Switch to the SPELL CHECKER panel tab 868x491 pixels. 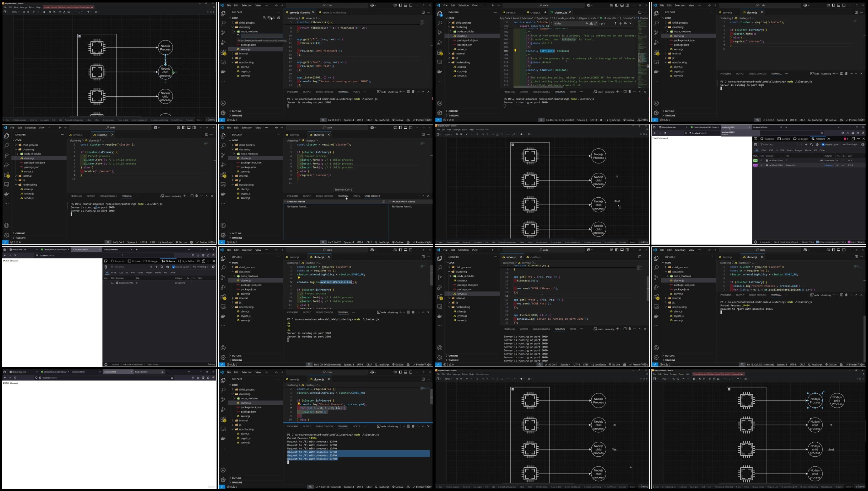pyautogui.click(x=372, y=196)
